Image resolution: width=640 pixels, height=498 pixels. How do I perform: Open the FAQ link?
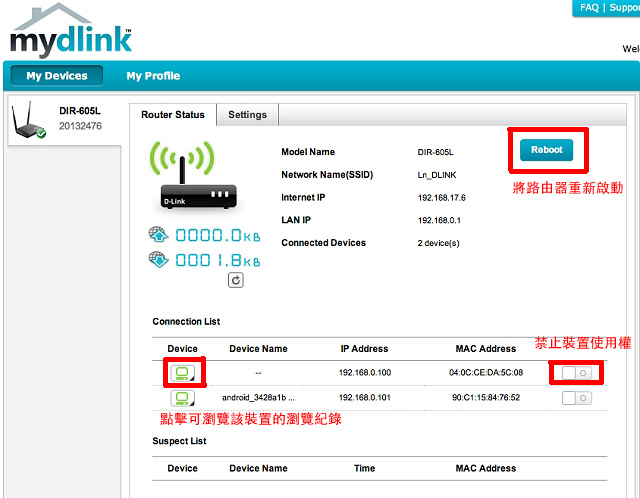tap(589, 7)
